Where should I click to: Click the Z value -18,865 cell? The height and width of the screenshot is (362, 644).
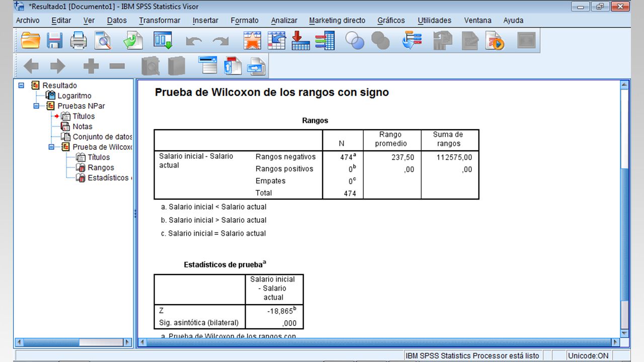(274, 311)
